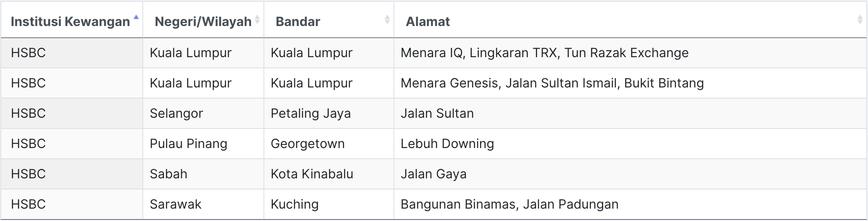Click the Sarawak cell
The image size is (868, 221).
click(x=175, y=204)
